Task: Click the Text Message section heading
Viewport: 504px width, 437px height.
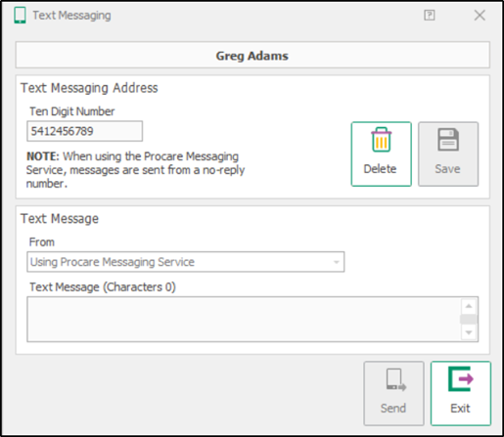Action: click(x=60, y=219)
